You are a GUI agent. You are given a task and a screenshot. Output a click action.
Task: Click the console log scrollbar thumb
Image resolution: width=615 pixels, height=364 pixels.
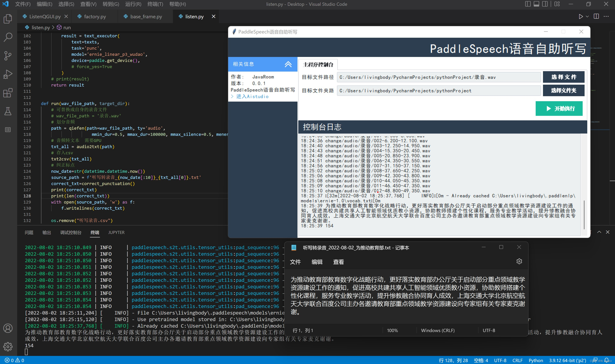(x=584, y=215)
